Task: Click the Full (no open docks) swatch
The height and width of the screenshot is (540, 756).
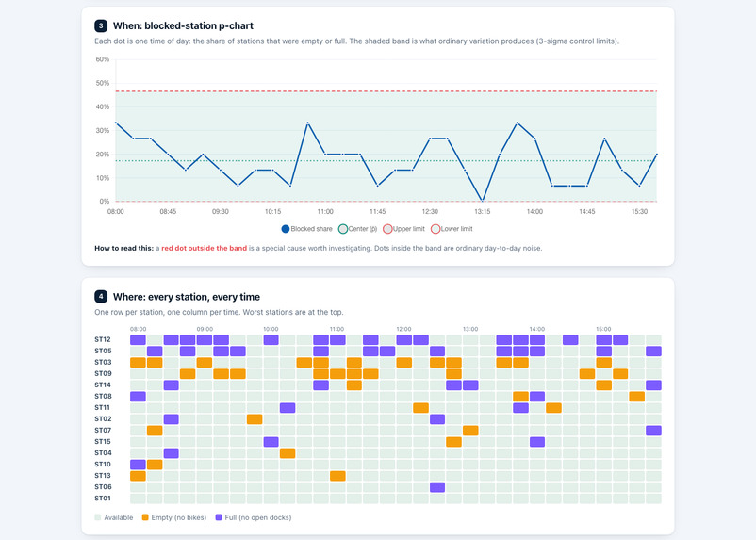Action: 219,517
